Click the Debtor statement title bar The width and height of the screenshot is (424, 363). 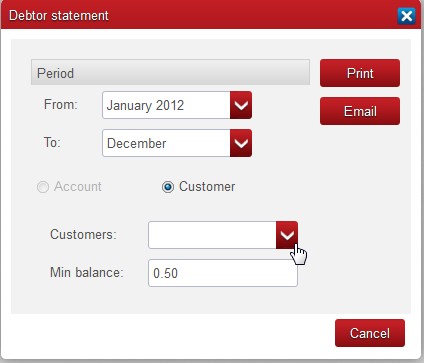pos(200,16)
